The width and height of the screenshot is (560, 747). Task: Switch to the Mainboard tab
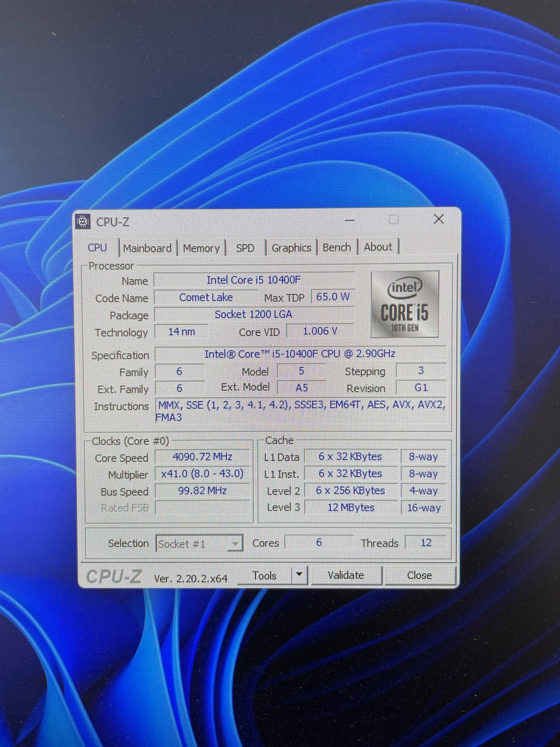coord(147,247)
